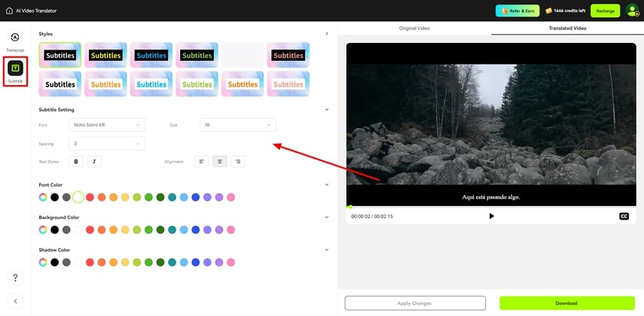Expand the Styles section arrow
The width and height of the screenshot is (644, 316).
point(327,34)
